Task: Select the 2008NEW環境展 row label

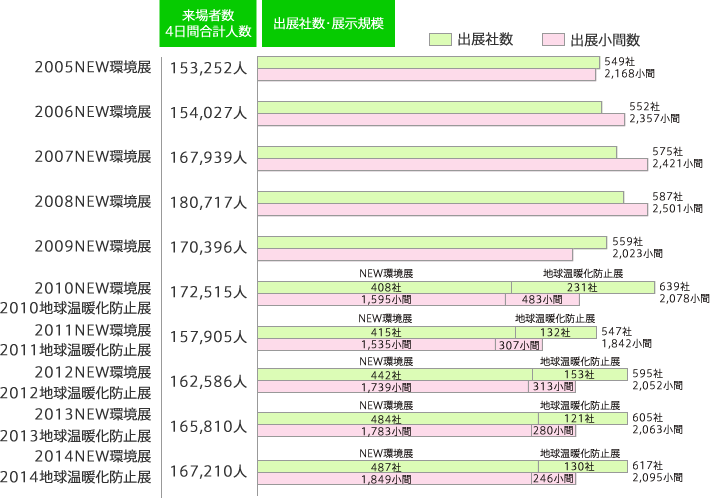Action: point(93,201)
